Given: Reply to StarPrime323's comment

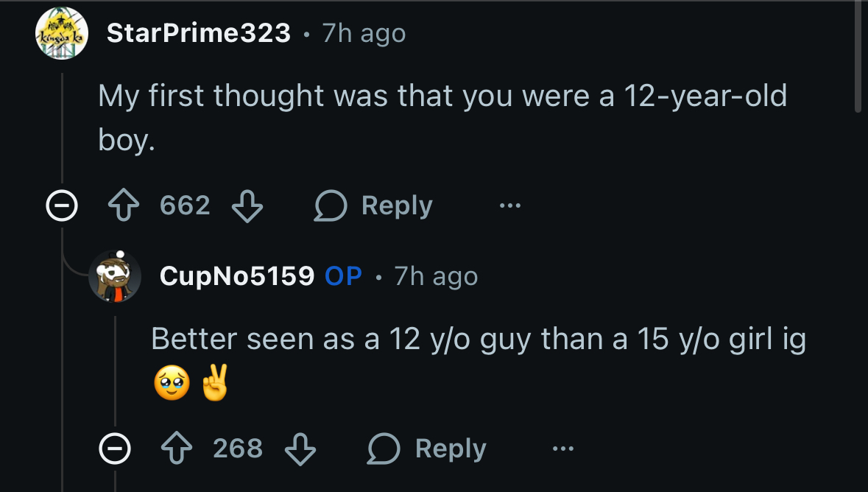Looking at the screenshot, I should point(373,206).
